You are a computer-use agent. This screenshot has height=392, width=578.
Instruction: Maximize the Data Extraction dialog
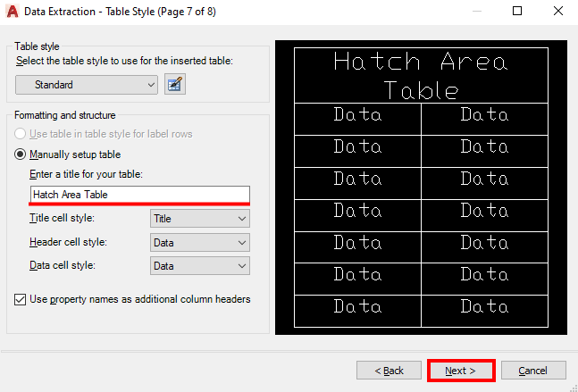click(517, 11)
